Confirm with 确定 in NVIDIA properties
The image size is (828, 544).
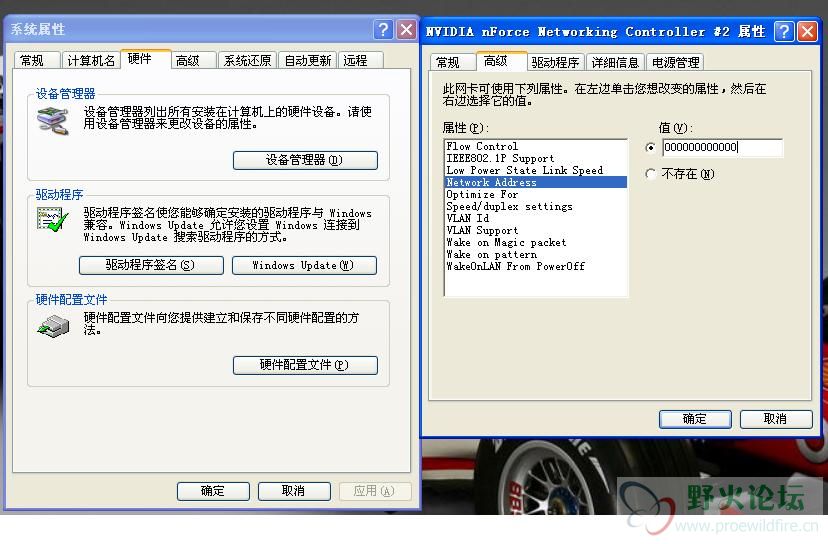pos(695,419)
